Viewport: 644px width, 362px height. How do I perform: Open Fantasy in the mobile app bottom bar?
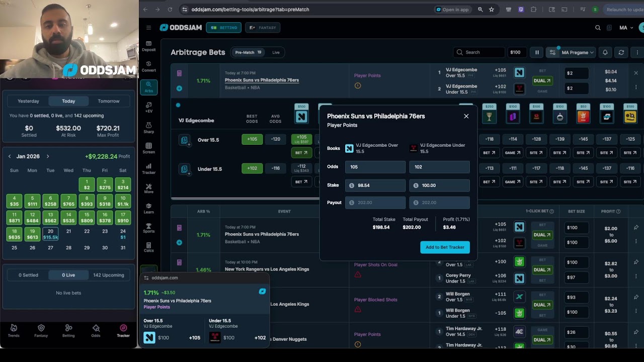click(41, 330)
